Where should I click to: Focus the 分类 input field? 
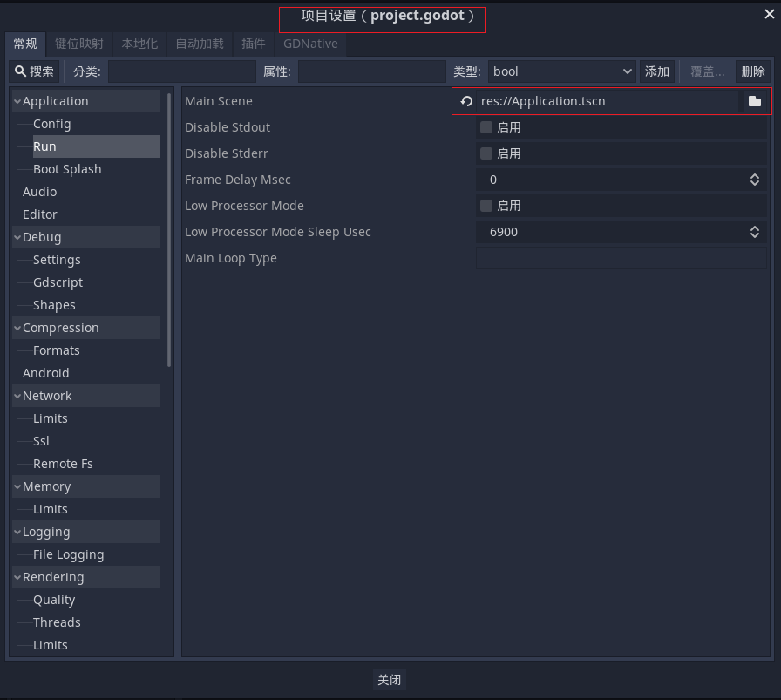point(182,71)
